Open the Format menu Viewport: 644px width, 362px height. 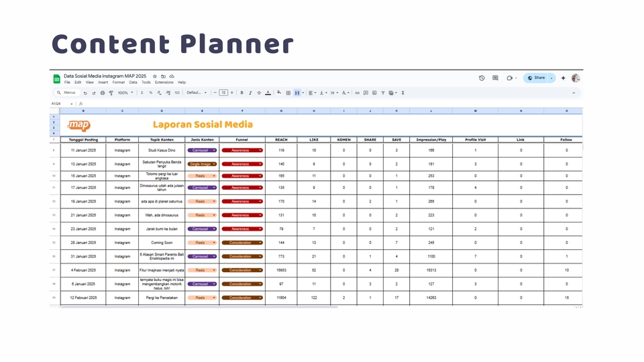118,82
